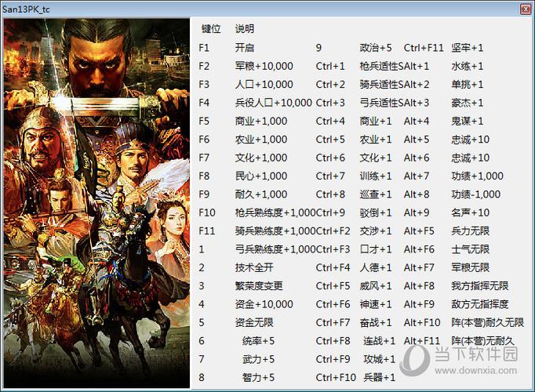Screen dimensions: 535x392
Task: Click the 交涉+1 entry
Action: [x=376, y=231]
